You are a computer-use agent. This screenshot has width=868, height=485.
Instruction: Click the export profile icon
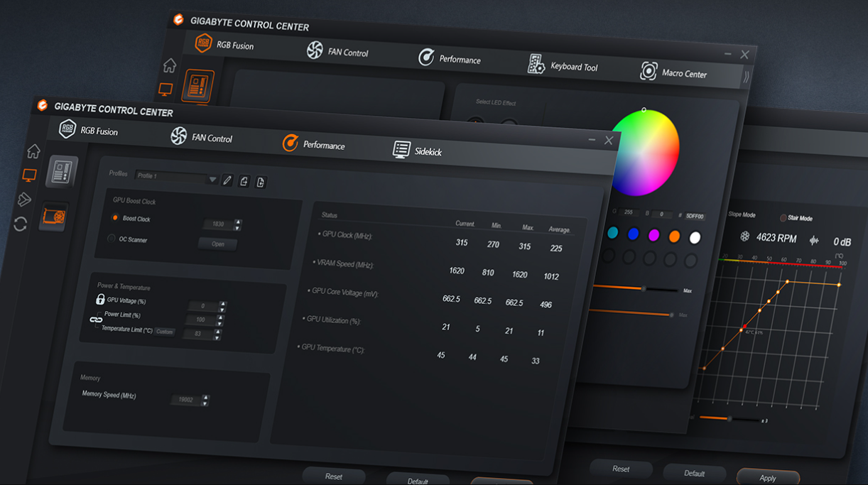[x=261, y=182]
